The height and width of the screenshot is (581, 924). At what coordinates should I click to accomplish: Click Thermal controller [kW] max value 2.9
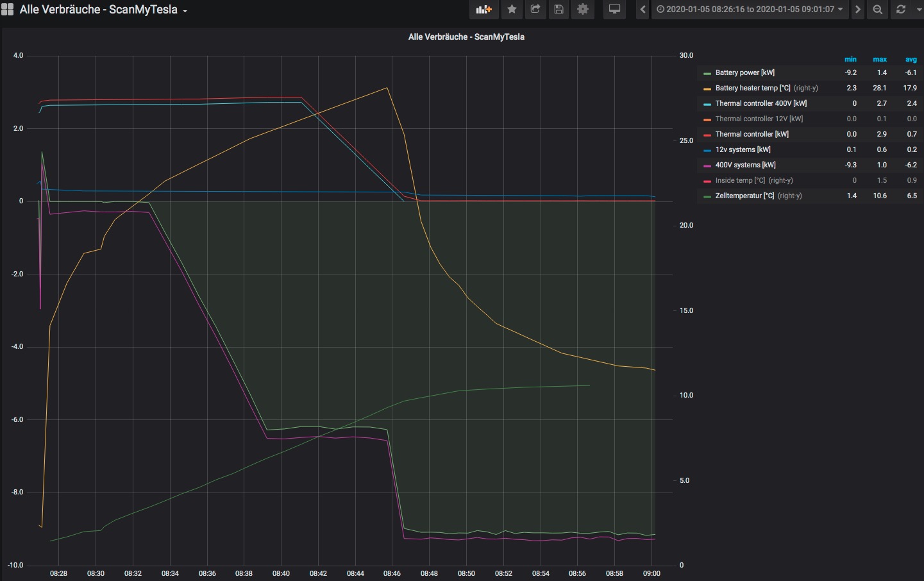click(x=882, y=135)
